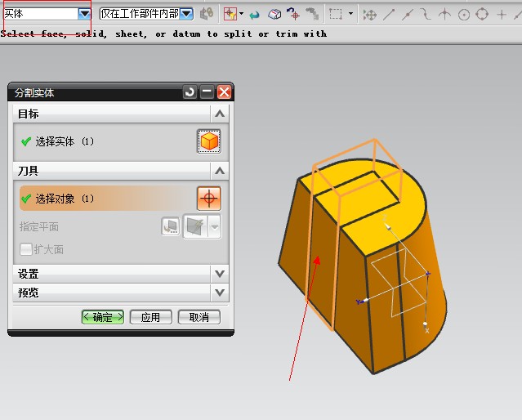
Task: Open the plane type dropdown arrow
Action: [x=215, y=227]
